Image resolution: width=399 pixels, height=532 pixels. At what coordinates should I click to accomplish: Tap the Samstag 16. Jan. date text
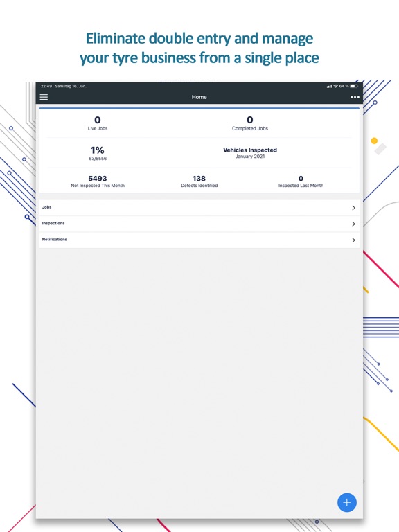point(71,86)
